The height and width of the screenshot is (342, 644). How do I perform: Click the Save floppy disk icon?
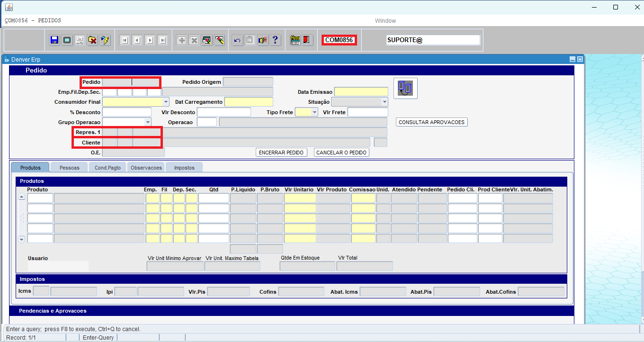tap(54, 40)
